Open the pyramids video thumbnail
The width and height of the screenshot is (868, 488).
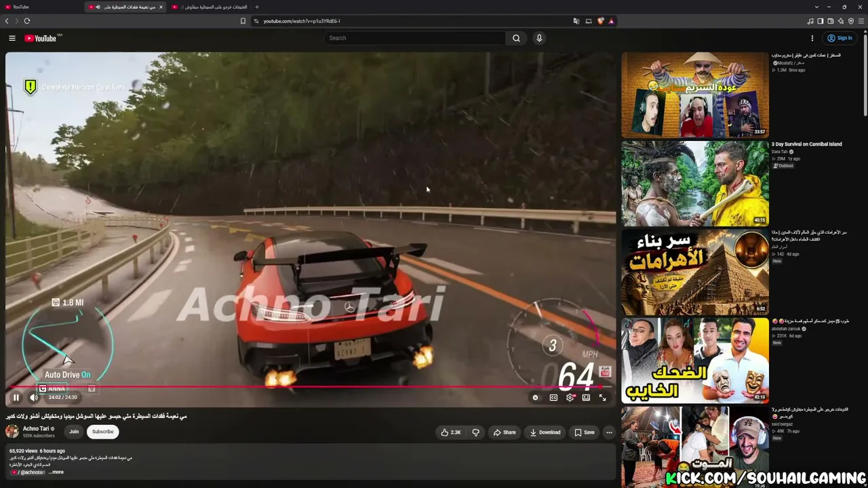click(695, 272)
